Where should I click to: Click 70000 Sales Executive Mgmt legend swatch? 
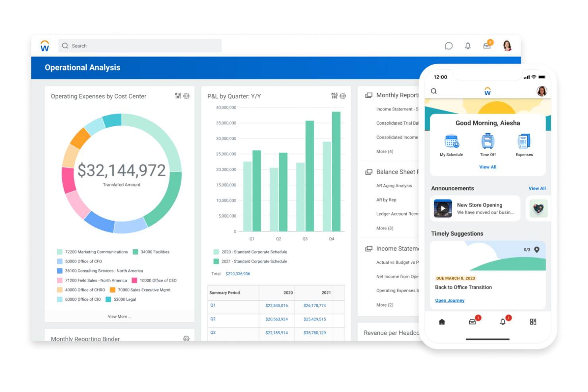(x=112, y=290)
